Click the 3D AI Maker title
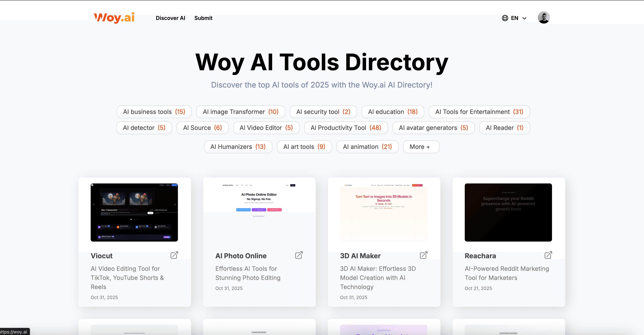 click(360, 256)
